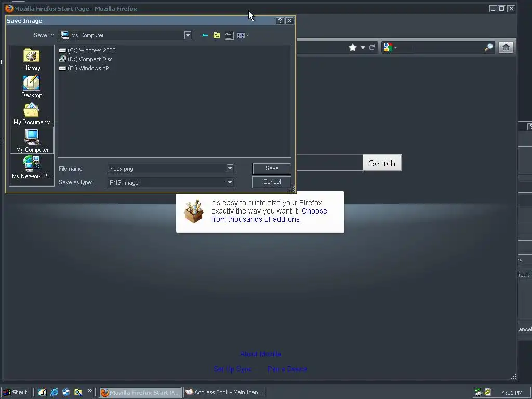Click the Firefox search bar input
Screen dimensions: 532x399
pyautogui.click(x=441, y=47)
